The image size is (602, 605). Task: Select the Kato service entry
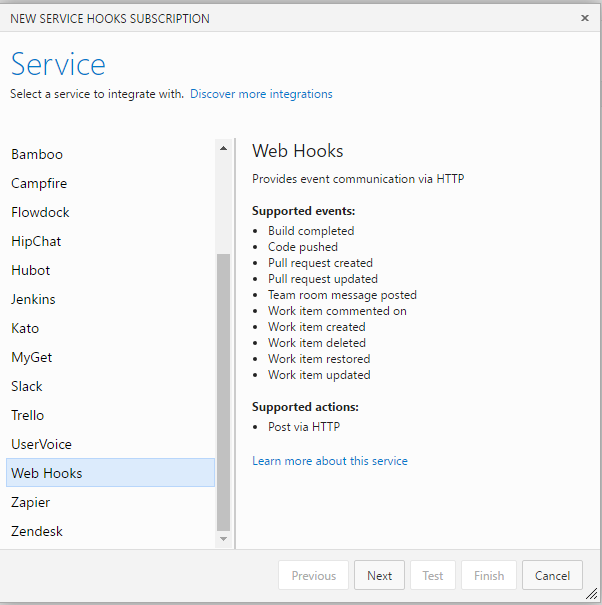110,328
